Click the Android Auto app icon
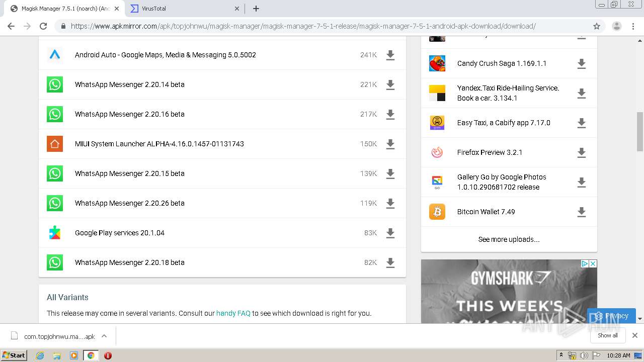 pos(55,55)
